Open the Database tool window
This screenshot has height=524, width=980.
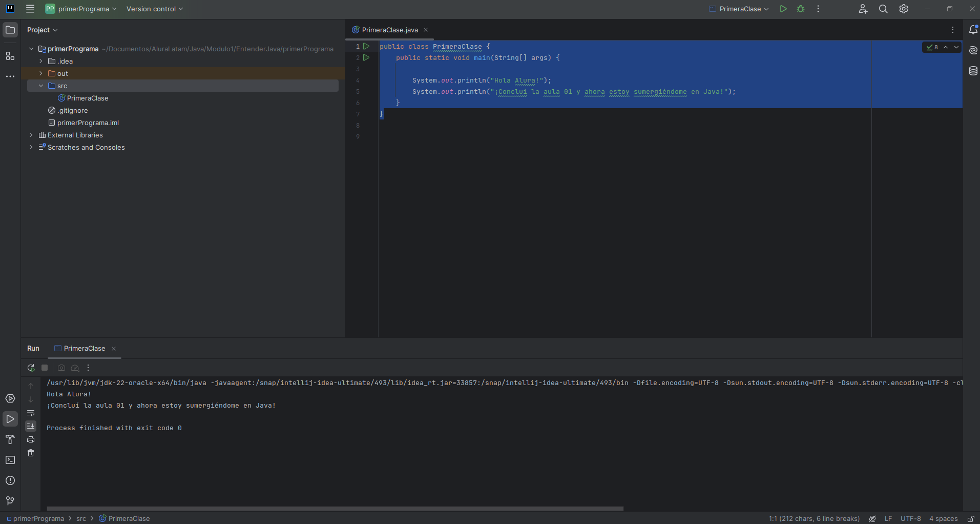point(973,71)
